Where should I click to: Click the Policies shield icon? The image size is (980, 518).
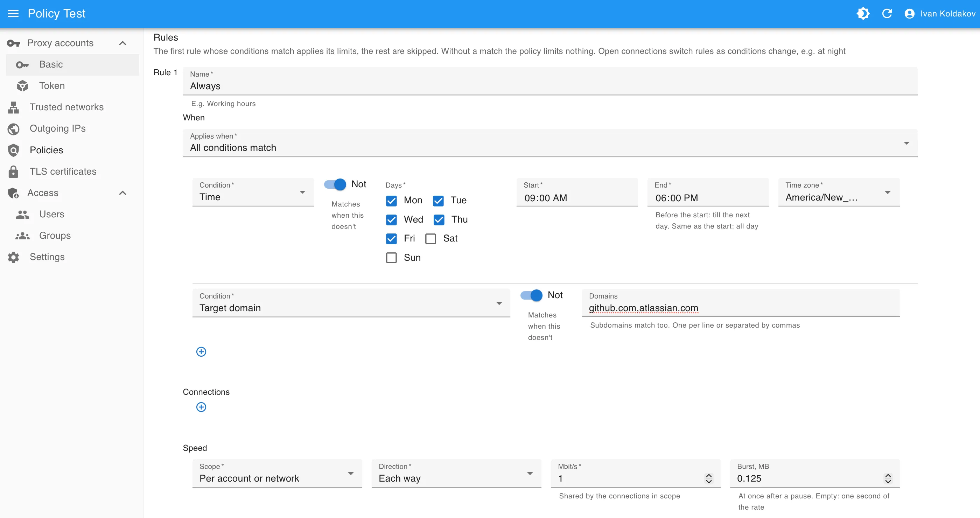tap(13, 150)
